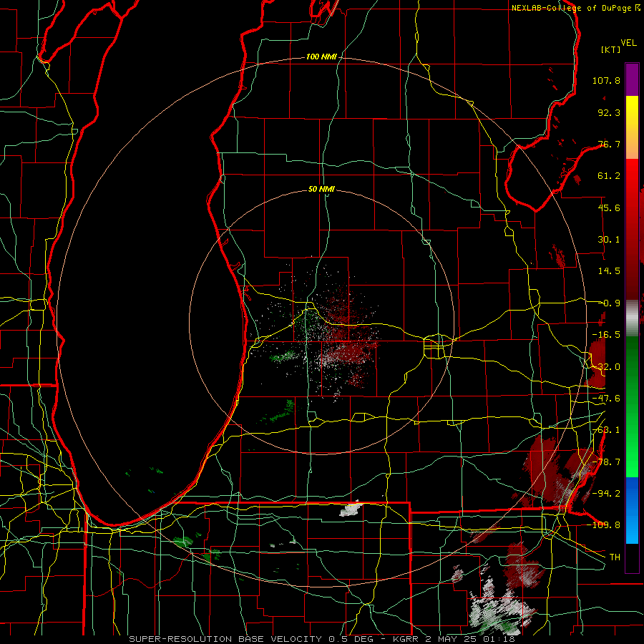
Task: Click the 61.2 velocity scale value
Action: [609, 176]
